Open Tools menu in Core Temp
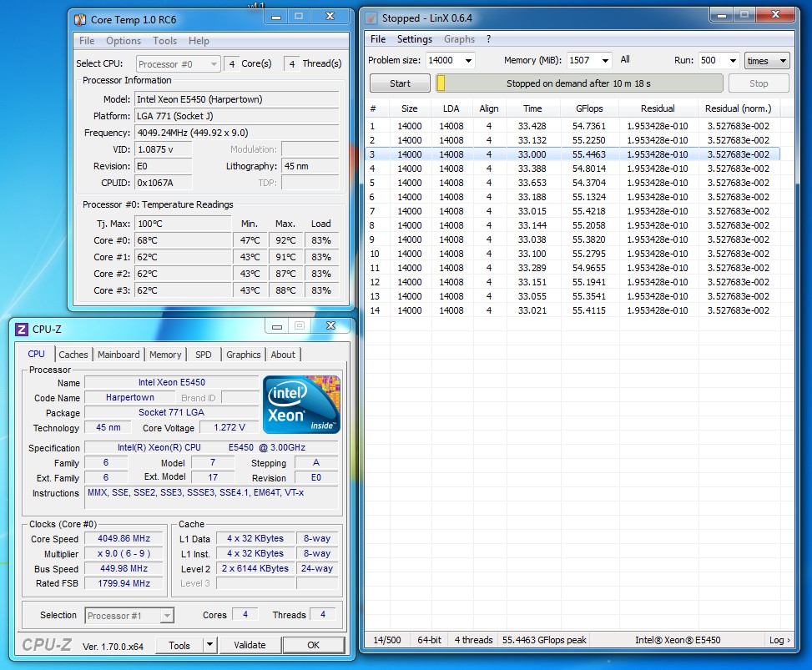Image resolution: width=812 pixels, height=670 pixels. click(164, 40)
